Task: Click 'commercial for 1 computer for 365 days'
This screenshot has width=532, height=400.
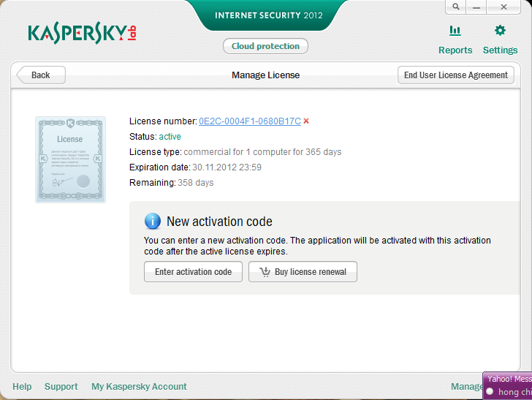Action: click(x=262, y=152)
